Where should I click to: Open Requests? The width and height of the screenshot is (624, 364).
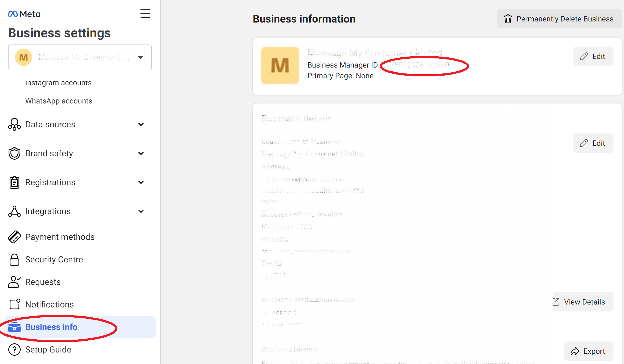43,282
